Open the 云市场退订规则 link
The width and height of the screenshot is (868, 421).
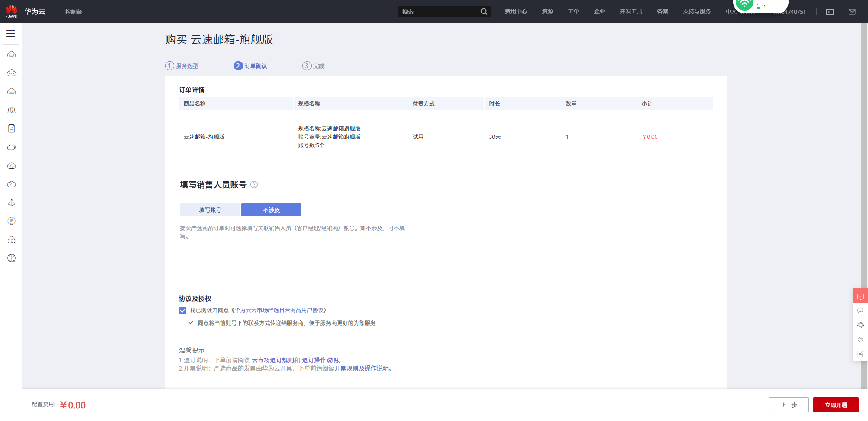(273, 360)
